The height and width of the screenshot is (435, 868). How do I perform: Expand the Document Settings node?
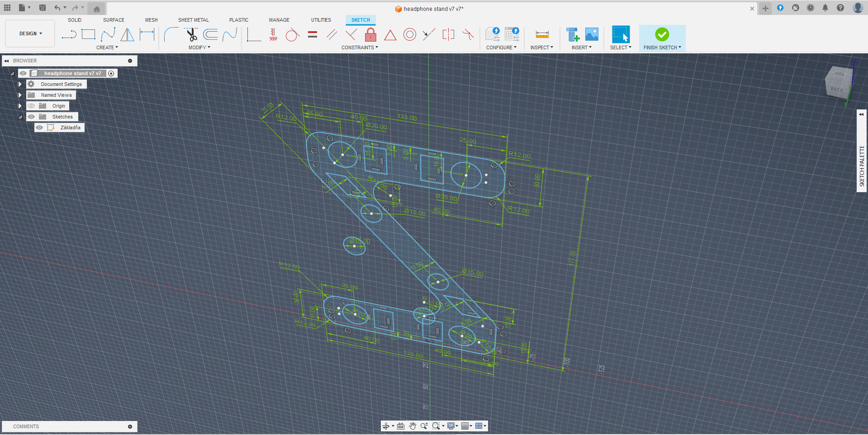click(x=20, y=84)
